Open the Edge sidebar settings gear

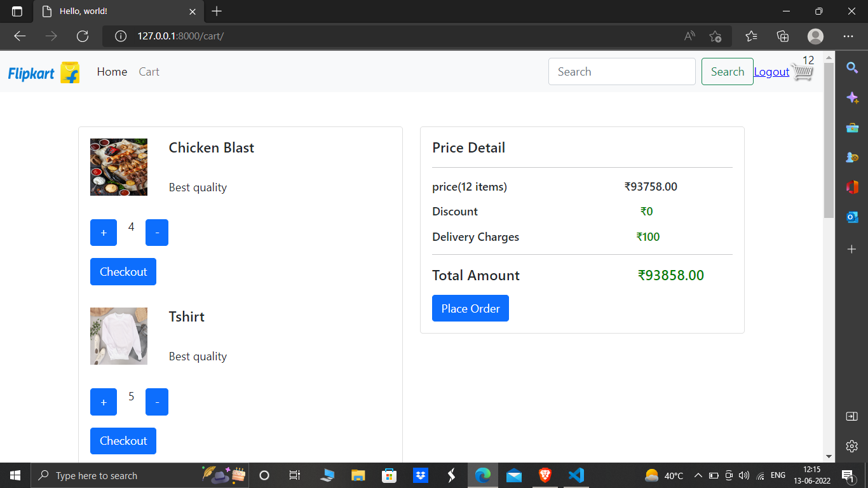click(851, 446)
